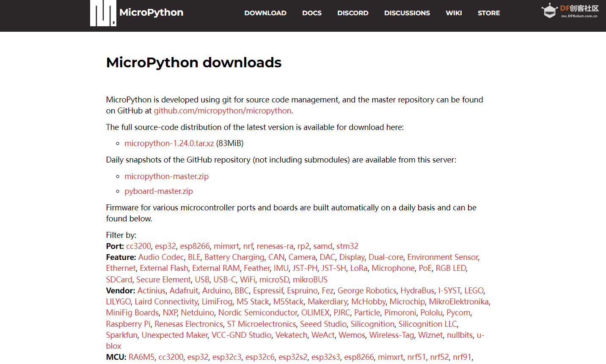Filter by IMU feature

click(281, 268)
